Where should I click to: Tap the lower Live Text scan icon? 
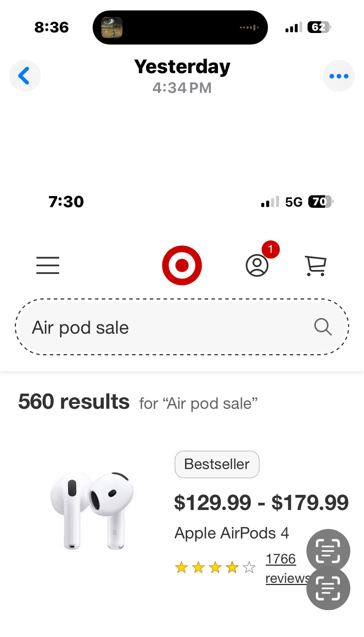pyautogui.click(x=328, y=588)
